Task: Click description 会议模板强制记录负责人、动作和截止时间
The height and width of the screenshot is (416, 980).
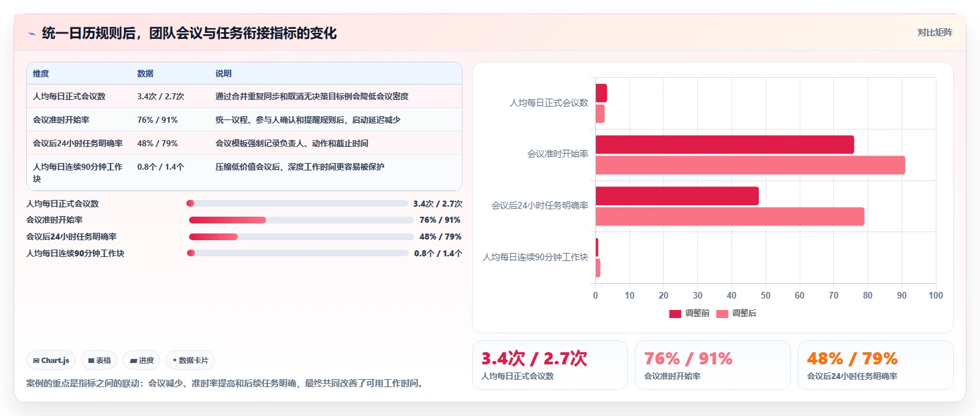Action: tap(292, 143)
